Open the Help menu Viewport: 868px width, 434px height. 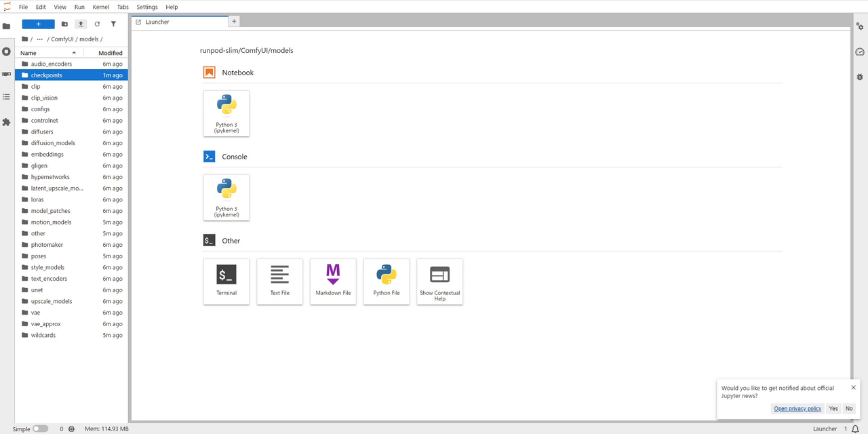click(x=172, y=7)
